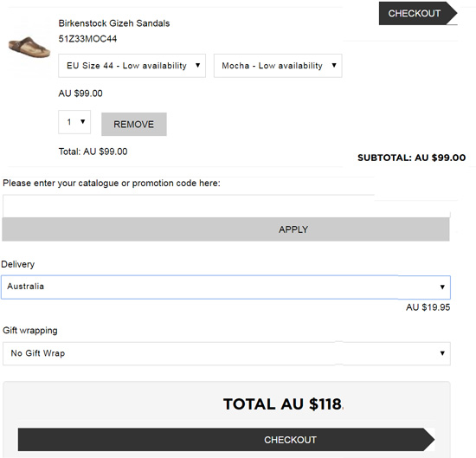Apply the promotion code

226,229
